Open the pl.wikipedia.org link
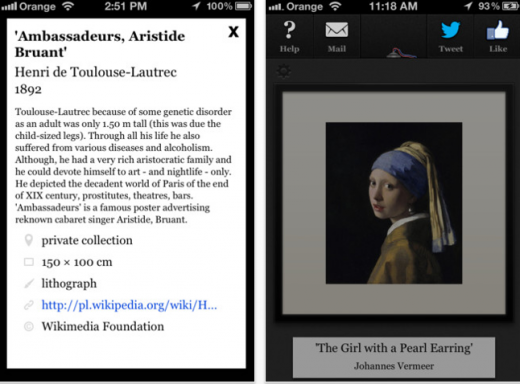The image size is (520, 384). (x=129, y=305)
